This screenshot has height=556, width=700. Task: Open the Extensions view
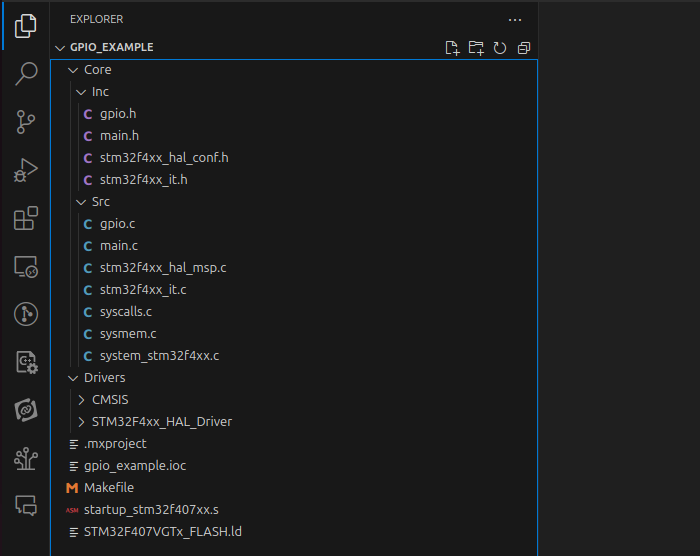[26, 218]
